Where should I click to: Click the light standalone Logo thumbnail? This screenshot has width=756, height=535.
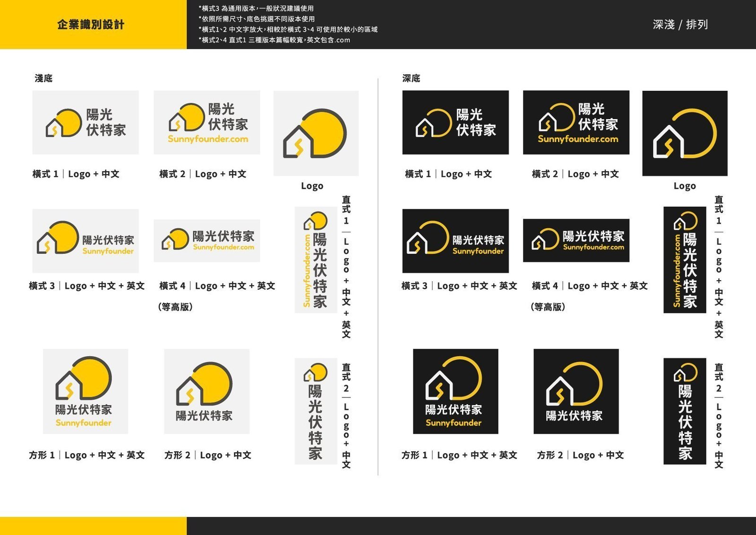pyautogui.click(x=316, y=133)
